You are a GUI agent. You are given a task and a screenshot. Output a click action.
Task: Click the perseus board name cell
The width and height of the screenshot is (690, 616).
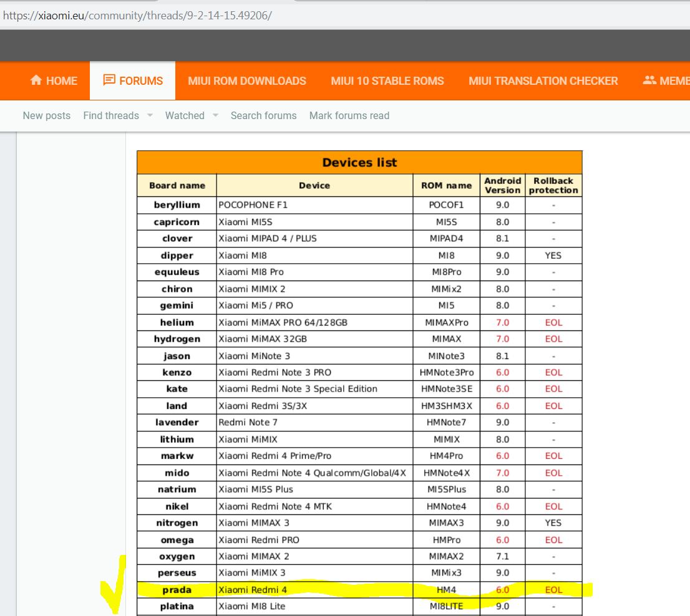[x=177, y=573]
